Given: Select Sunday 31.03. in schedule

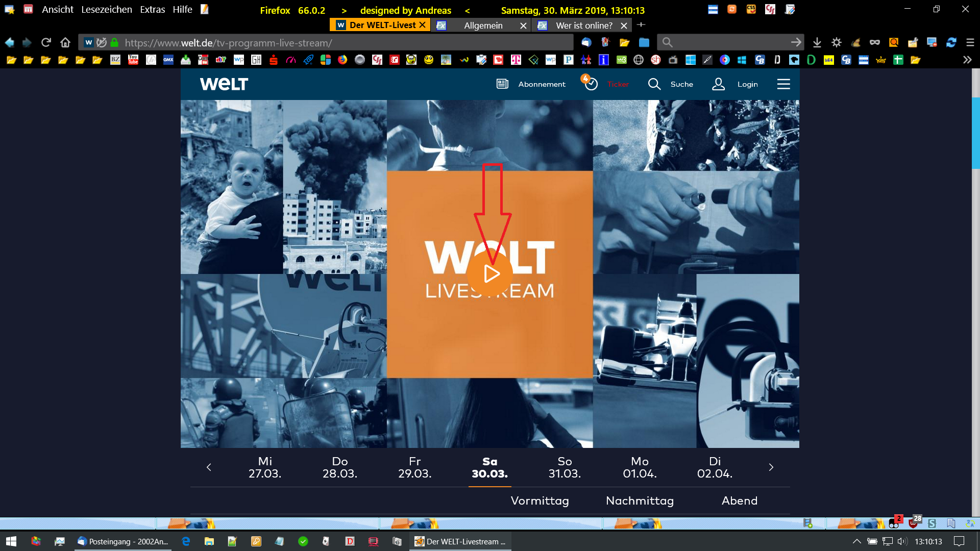Looking at the screenshot, I should click(565, 467).
